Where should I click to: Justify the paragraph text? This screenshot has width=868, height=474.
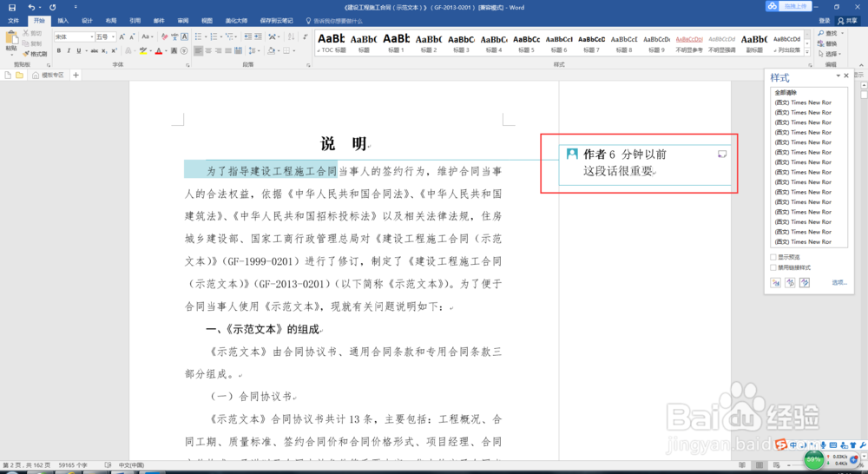click(228, 50)
